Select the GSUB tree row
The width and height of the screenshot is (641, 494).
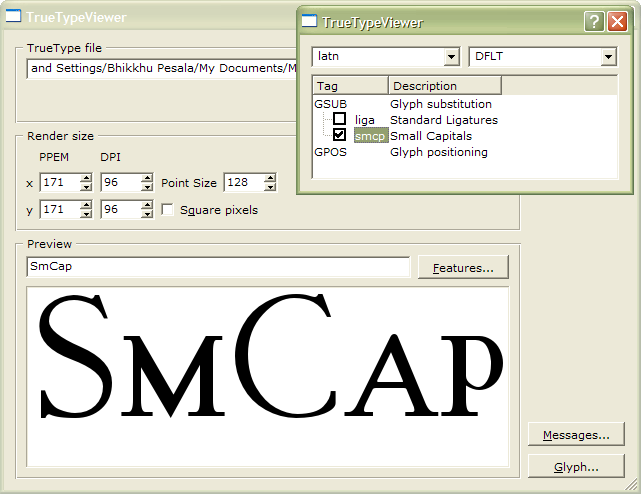465,104
